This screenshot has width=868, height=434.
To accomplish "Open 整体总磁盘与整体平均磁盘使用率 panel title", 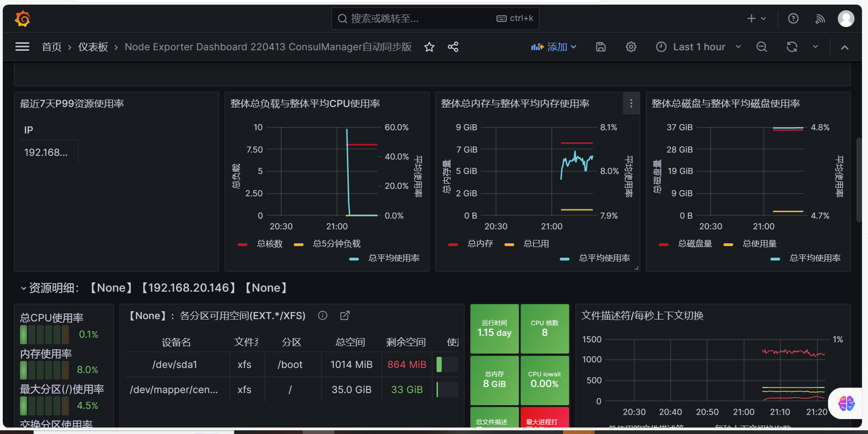I will [x=726, y=104].
